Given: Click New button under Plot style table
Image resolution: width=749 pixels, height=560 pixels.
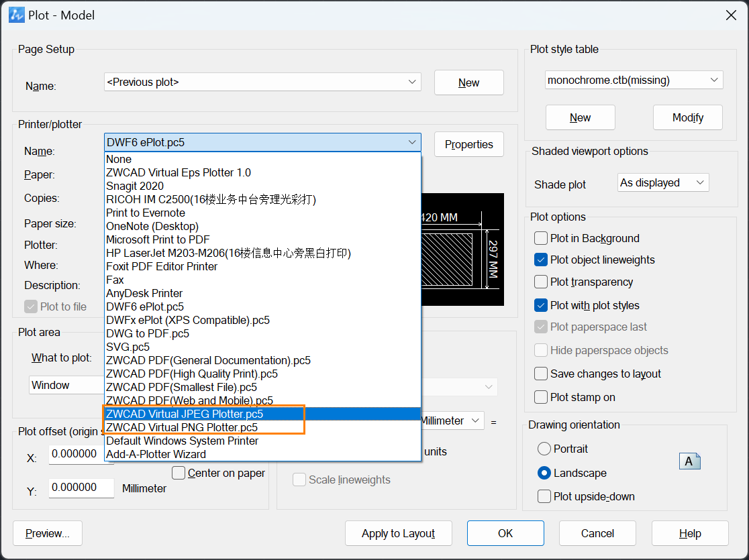Looking at the screenshot, I should coord(580,117).
